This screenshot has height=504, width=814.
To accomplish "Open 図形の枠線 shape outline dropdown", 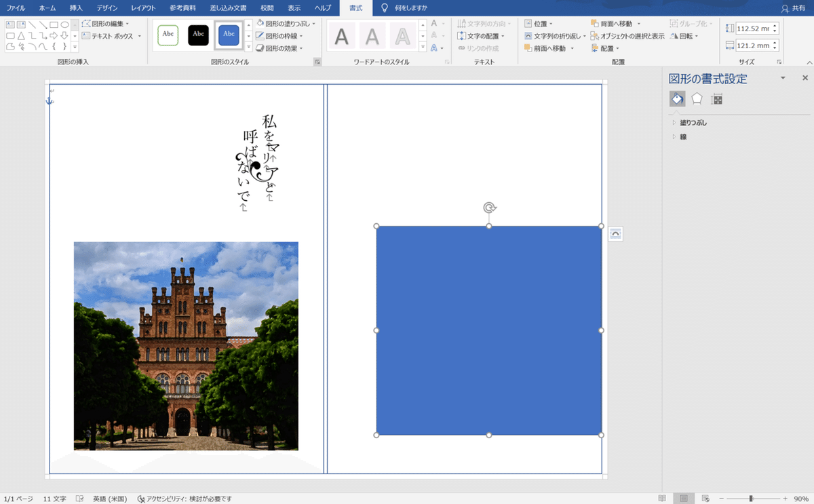I will (279, 36).
